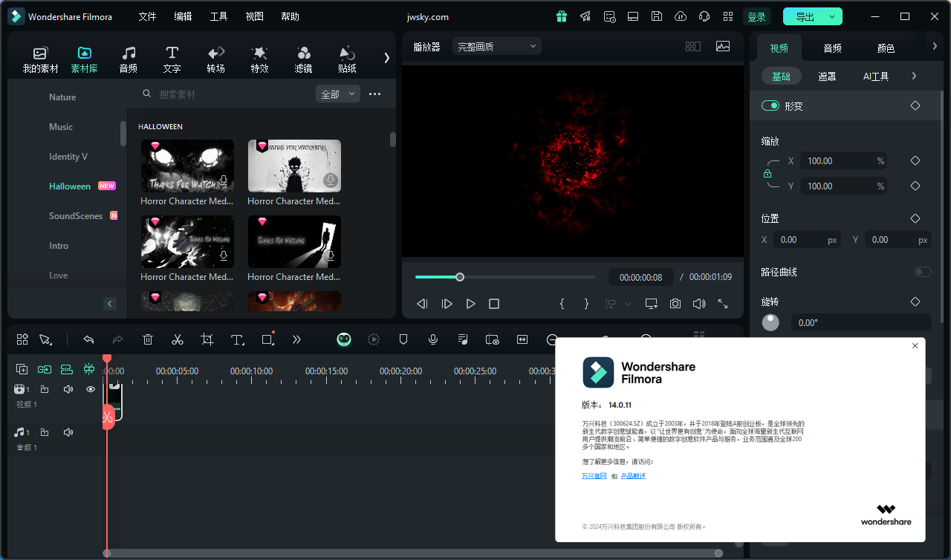This screenshot has width=951, height=560.
Task: Open the 完整画质 quality dropdown
Action: point(496,47)
